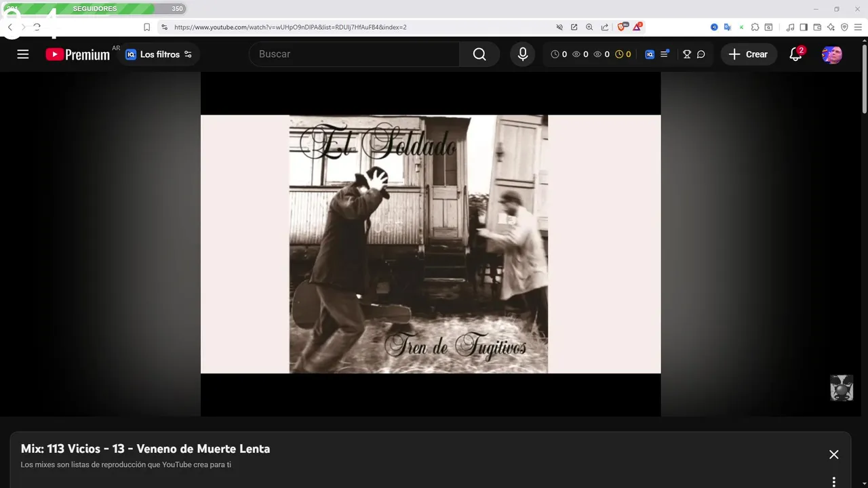Open Los filtros filter button
This screenshot has height=488, width=868.
click(159, 54)
